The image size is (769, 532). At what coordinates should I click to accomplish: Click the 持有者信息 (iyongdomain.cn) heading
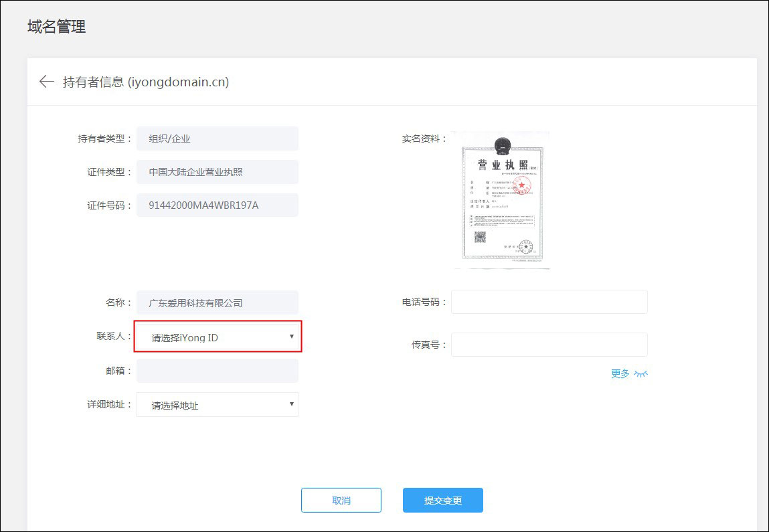pos(146,82)
